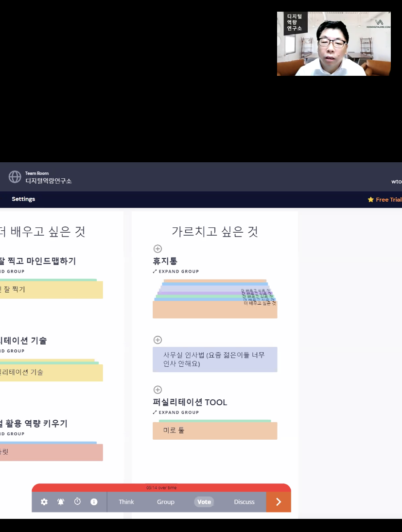Expand the 활용 역량 키우기 group
Viewport: 402px width, 532px height.
click(12, 433)
